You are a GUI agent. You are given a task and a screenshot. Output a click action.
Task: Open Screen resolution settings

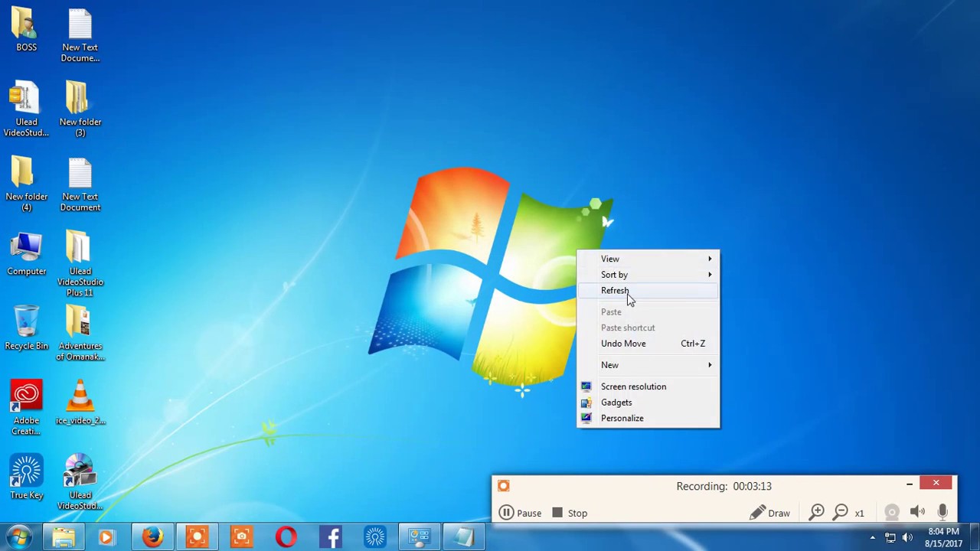coord(648,386)
